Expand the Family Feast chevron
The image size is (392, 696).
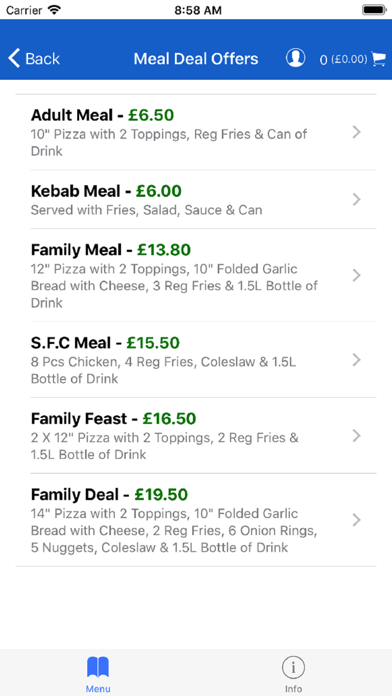[356, 436]
